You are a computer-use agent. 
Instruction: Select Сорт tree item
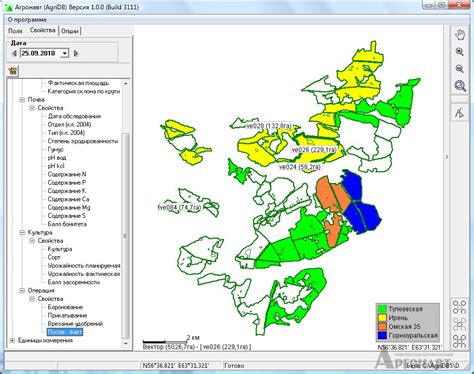coord(54,257)
